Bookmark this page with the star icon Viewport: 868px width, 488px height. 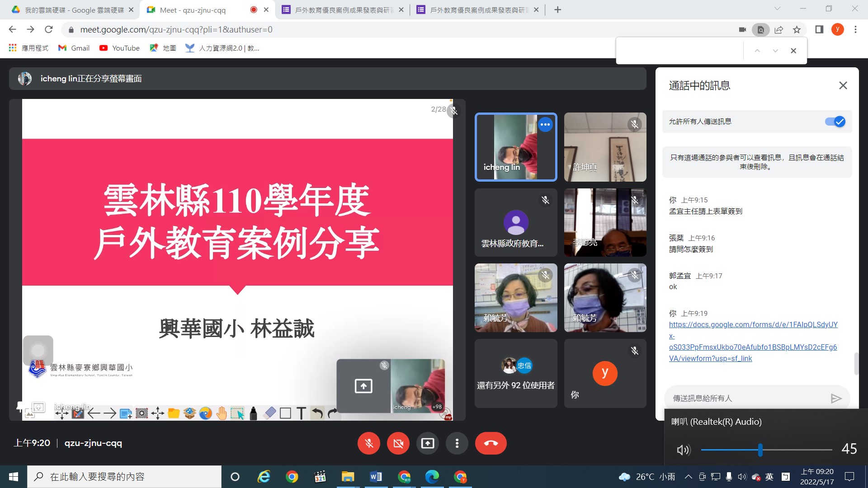coord(797,29)
